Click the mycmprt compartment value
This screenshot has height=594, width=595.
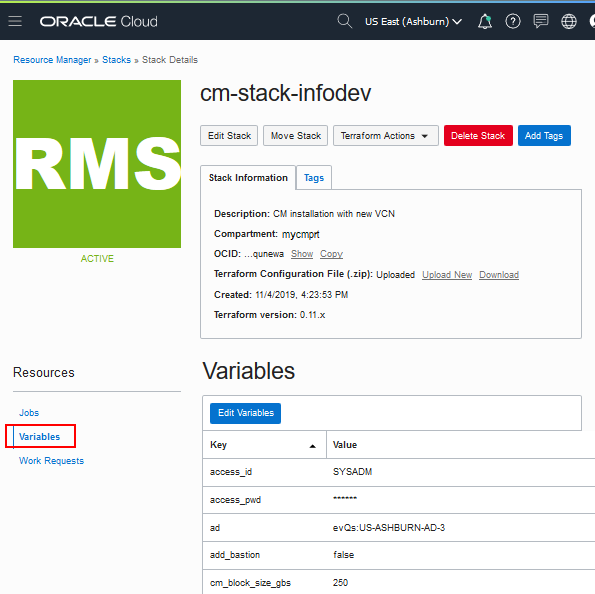coord(301,234)
